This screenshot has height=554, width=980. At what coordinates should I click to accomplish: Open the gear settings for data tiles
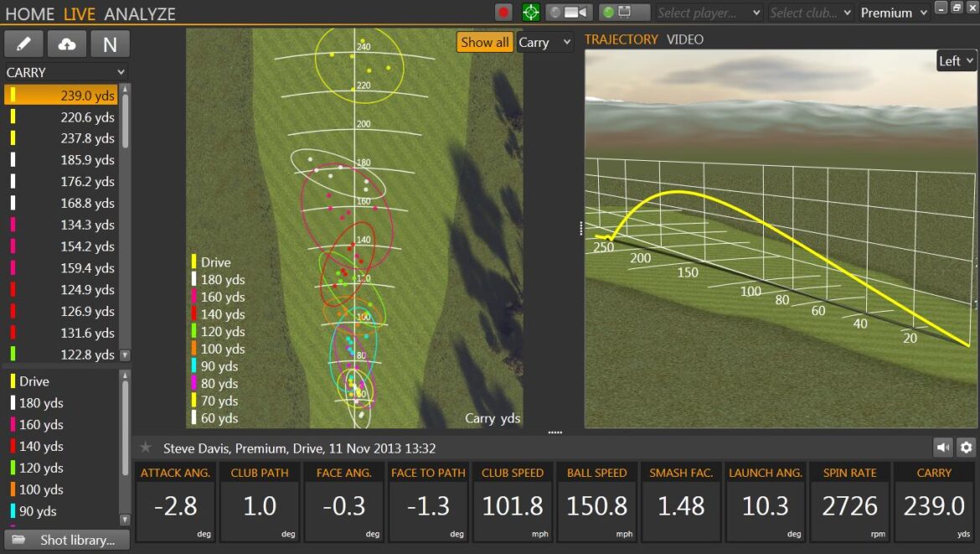pyautogui.click(x=966, y=448)
